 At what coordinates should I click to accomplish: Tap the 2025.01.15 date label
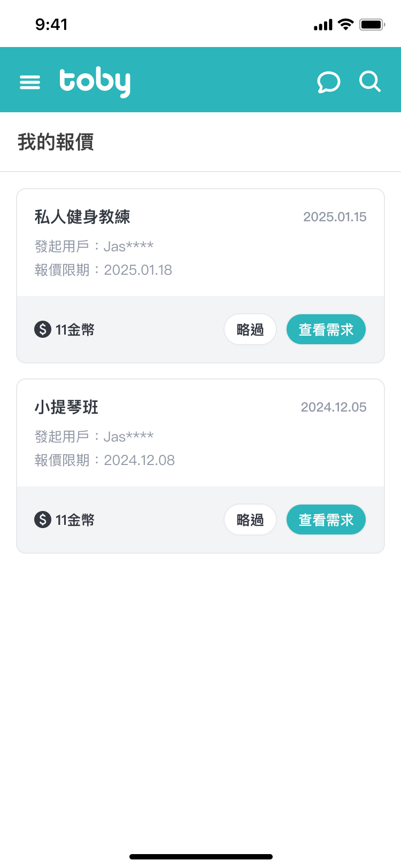335,217
